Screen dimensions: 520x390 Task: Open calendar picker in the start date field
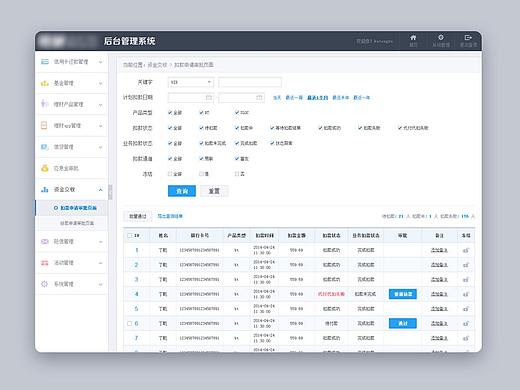(209, 98)
